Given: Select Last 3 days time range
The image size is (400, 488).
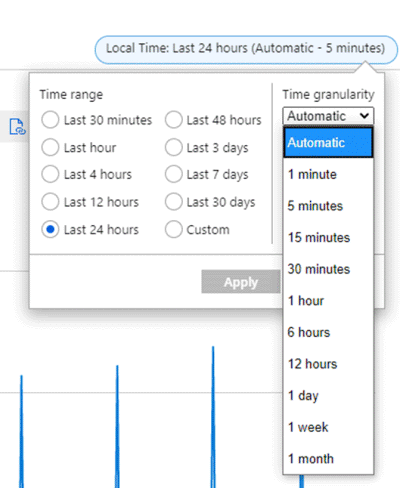Looking at the screenshot, I should [174, 147].
